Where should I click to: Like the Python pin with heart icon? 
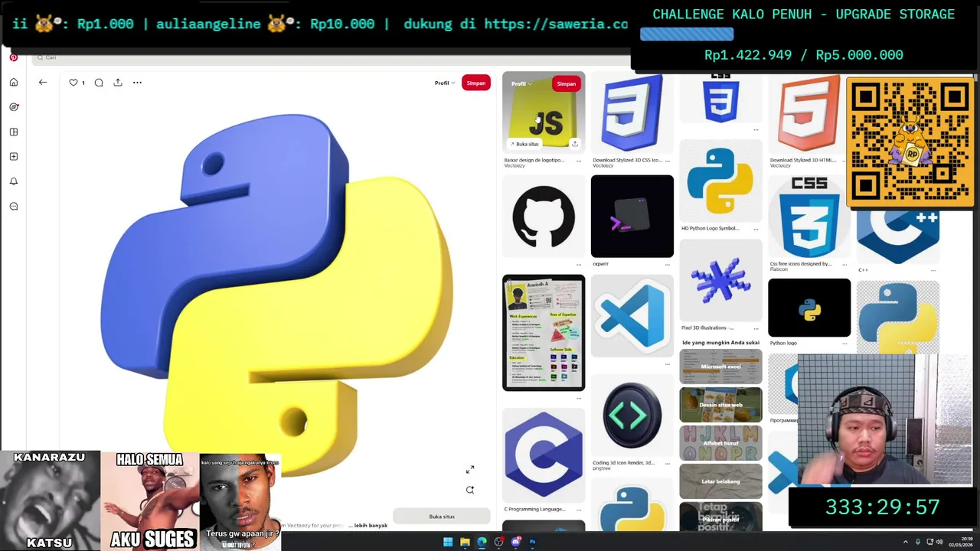(73, 83)
